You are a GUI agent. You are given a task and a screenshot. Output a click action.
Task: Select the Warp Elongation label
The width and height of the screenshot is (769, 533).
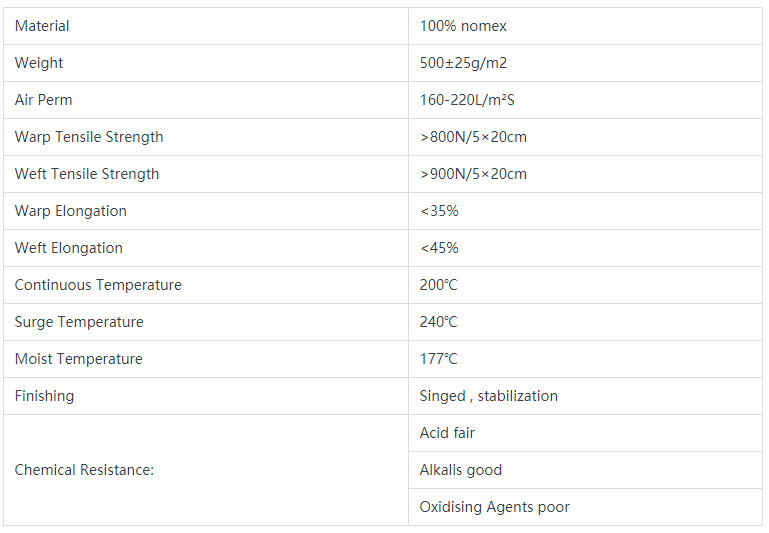click(x=71, y=211)
